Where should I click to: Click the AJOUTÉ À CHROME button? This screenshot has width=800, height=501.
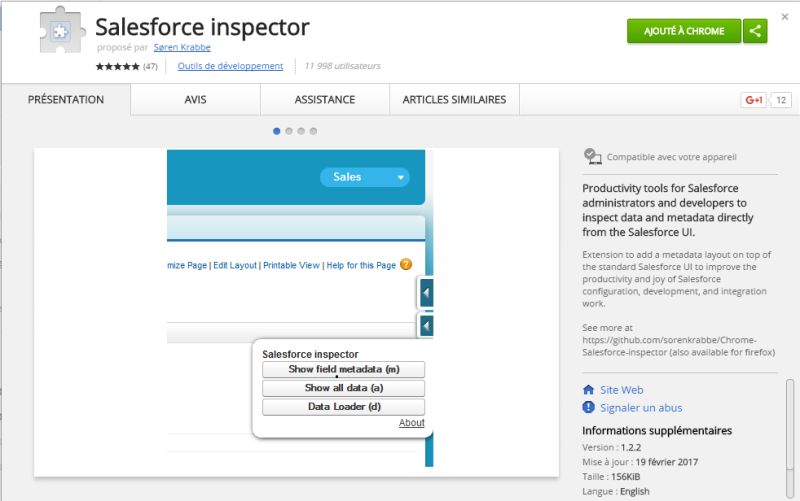coord(684,31)
